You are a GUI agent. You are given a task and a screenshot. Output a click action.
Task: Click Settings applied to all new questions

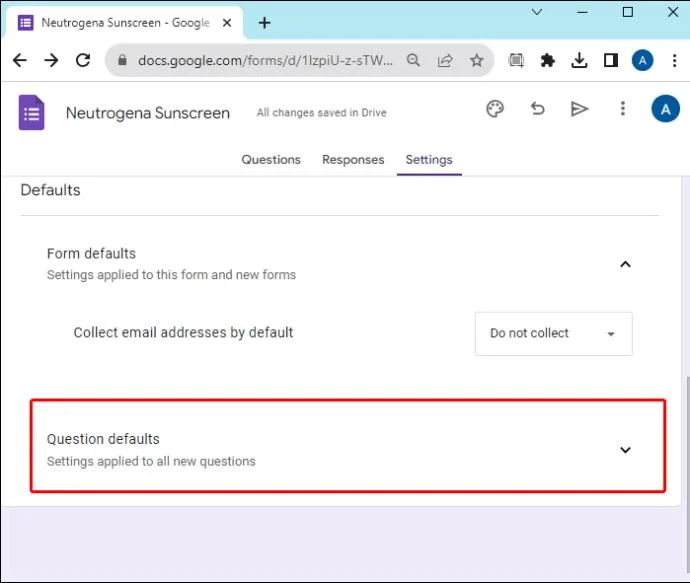(x=151, y=461)
